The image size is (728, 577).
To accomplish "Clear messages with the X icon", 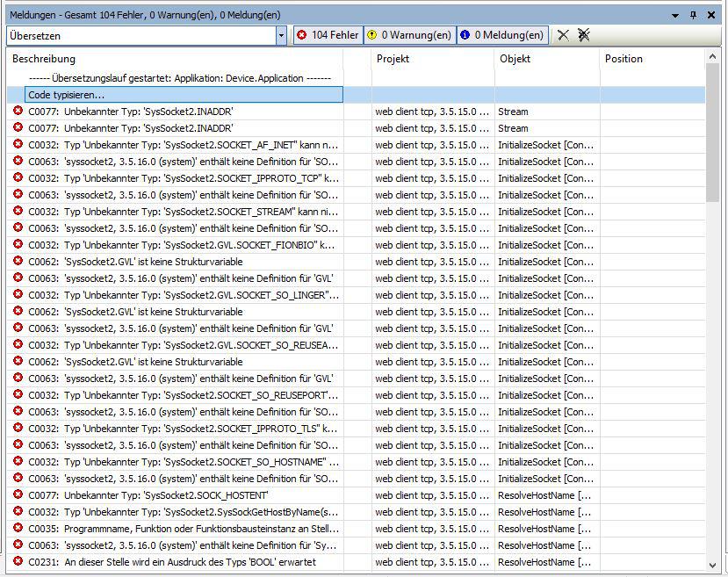I will [564, 35].
